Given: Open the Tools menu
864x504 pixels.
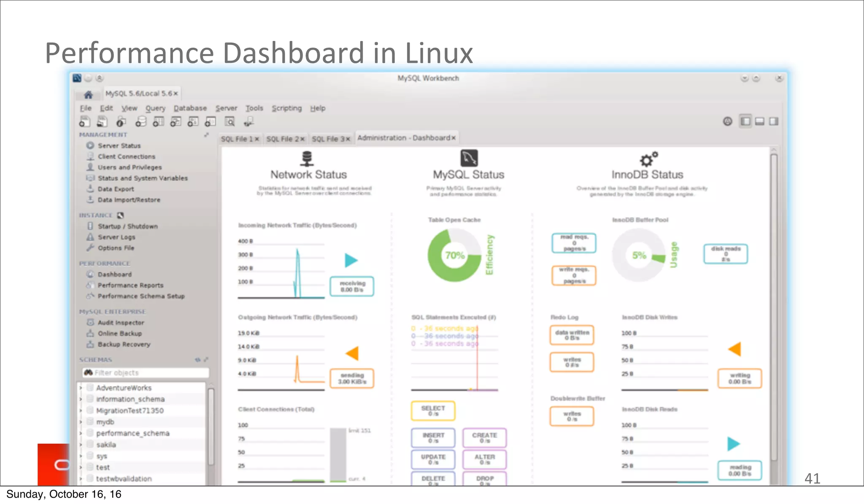Looking at the screenshot, I should (x=254, y=108).
